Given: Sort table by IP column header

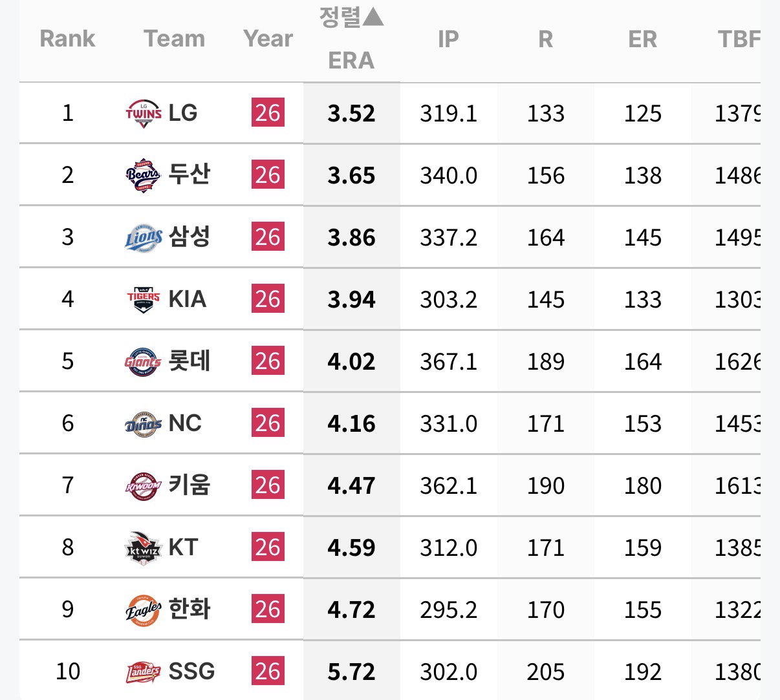Looking at the screenshot, I should coord(448,39).
